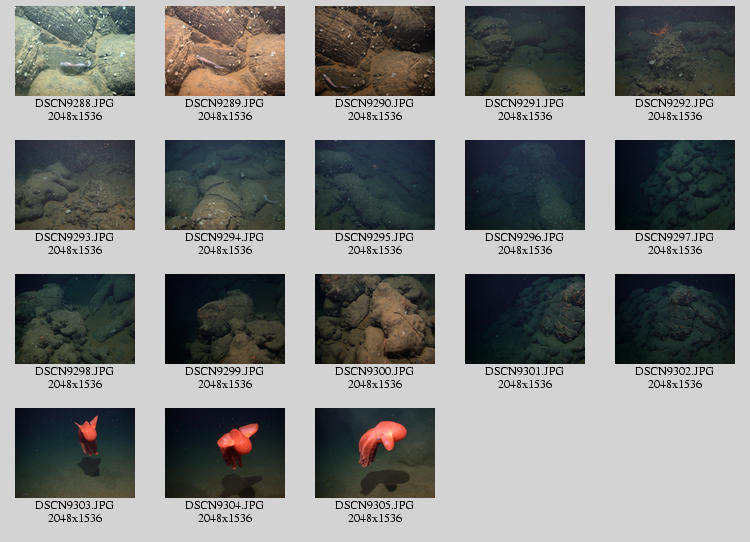
Task: Click the DSCN9300.JPG filename text
Action: (x=375, y=371)
